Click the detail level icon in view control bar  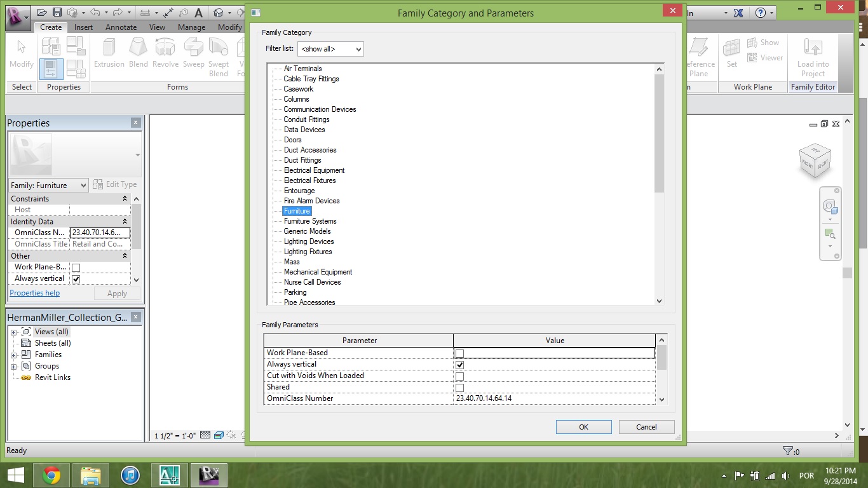[205, 436]
